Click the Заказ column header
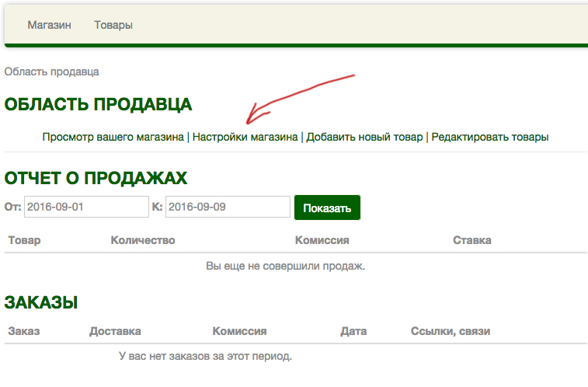Viewport: 588px width, 387px height. coord(24,331)
